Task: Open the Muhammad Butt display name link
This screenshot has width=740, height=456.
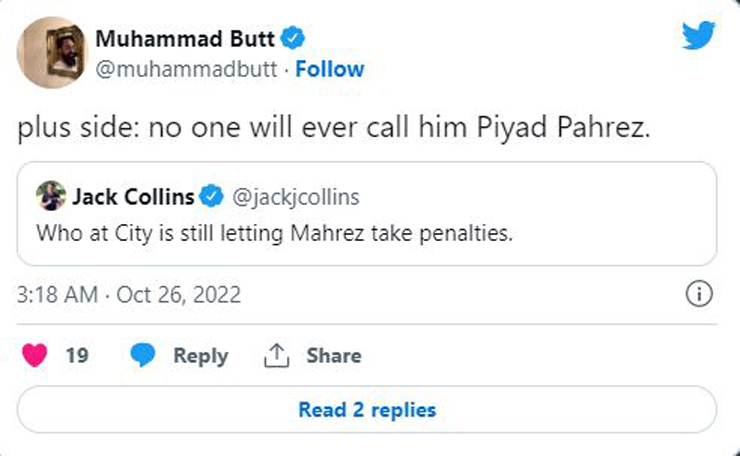Action: click(185, 39)
